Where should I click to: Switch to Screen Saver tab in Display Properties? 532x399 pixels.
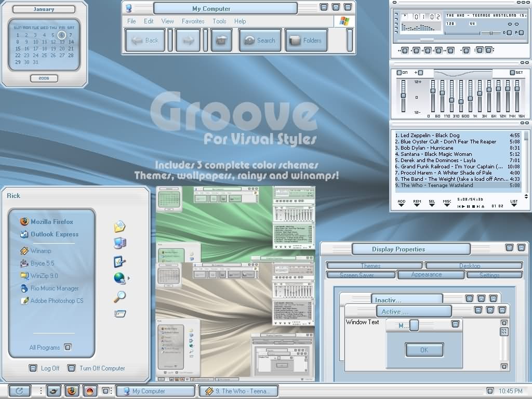[361, 275]
